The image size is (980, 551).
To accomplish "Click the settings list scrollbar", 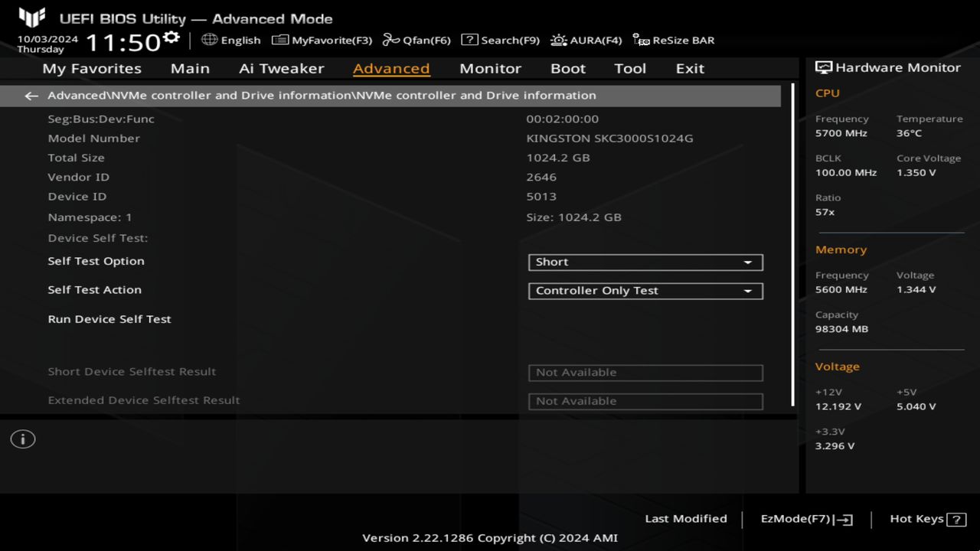I will point(793,245).
